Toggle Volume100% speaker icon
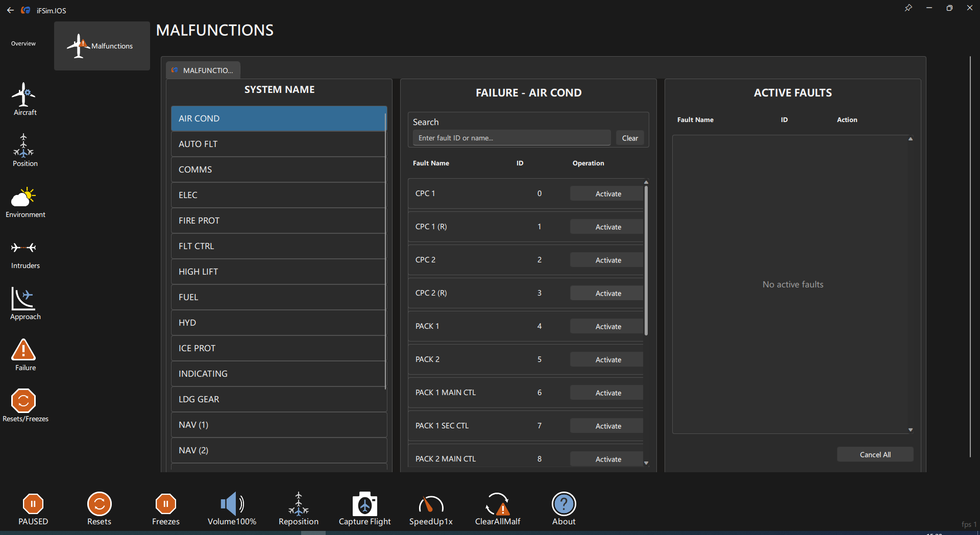Image resolution: width=980 pixels, height=535 pixels. [232, 504]
